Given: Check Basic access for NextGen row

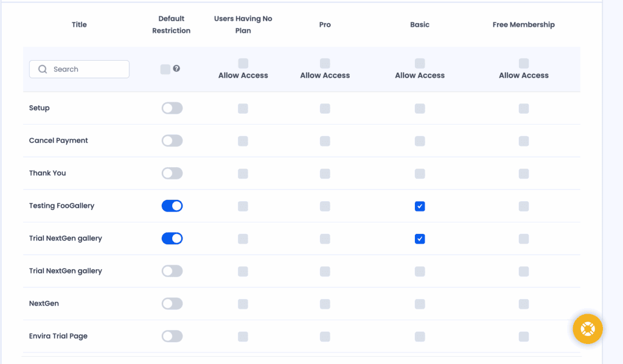Looking at the screenshot, I should [x=420, y=304].
